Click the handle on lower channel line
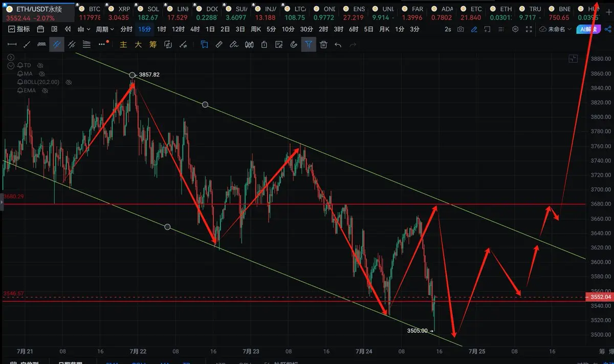 click(x=167, y=226)
